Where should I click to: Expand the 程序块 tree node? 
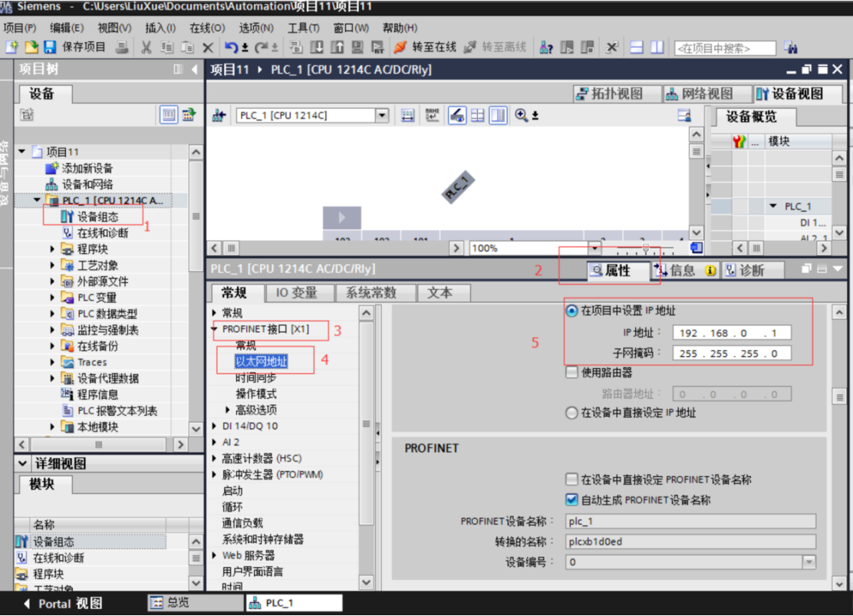(x=52, y=249)
